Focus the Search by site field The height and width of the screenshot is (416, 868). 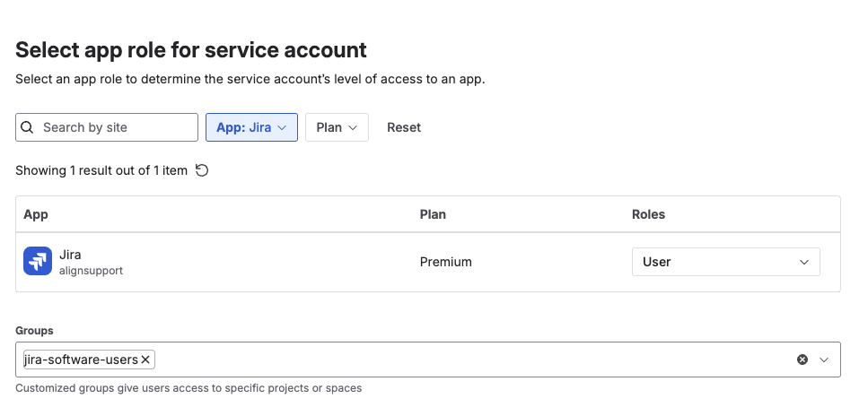pyautogui.click(x=107, y=127)
